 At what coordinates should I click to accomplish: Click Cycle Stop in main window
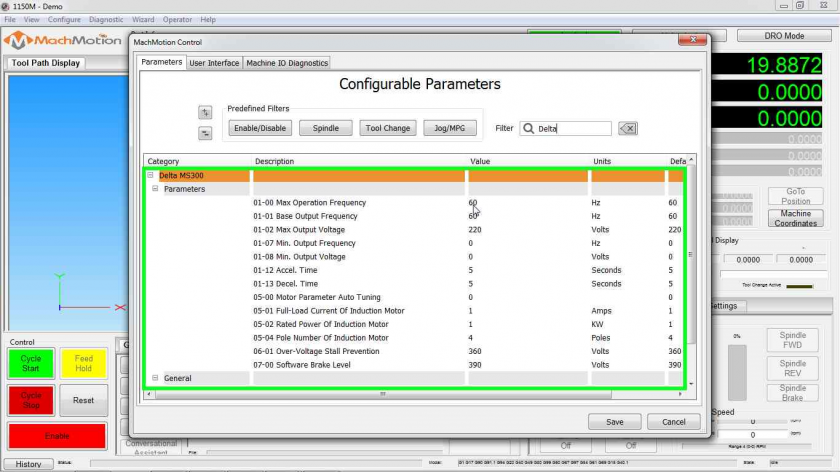coord(31,400)
